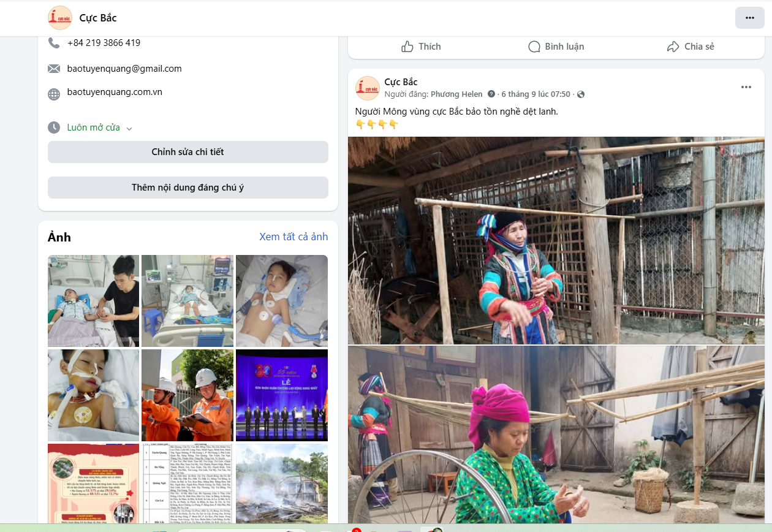Open the baotuyenquang.com.vn website link

(x=115, y=92)
